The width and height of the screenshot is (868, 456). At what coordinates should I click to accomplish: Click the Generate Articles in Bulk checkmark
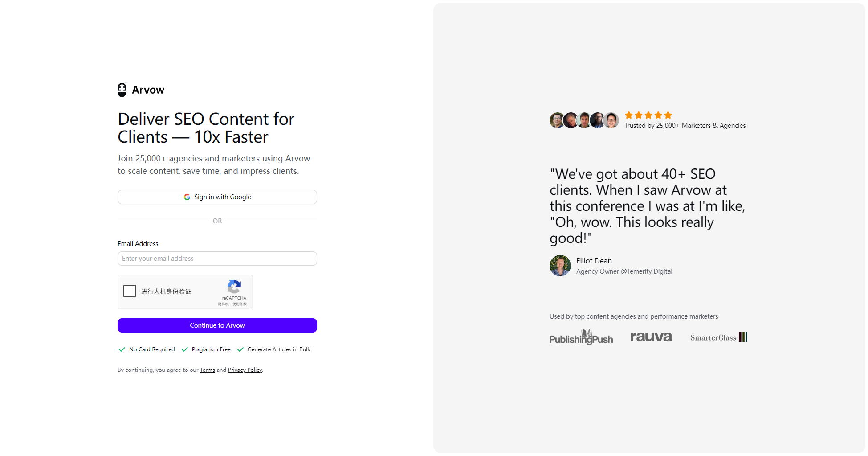pos(240,349)
